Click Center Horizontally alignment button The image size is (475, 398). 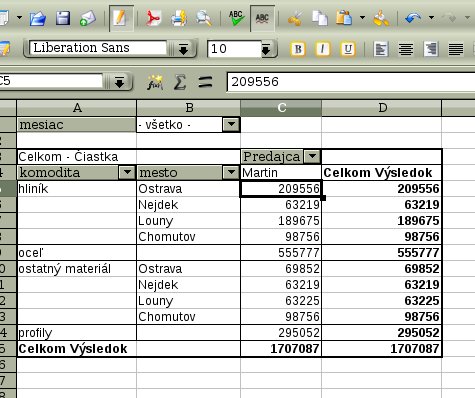[x=406, y=49]
